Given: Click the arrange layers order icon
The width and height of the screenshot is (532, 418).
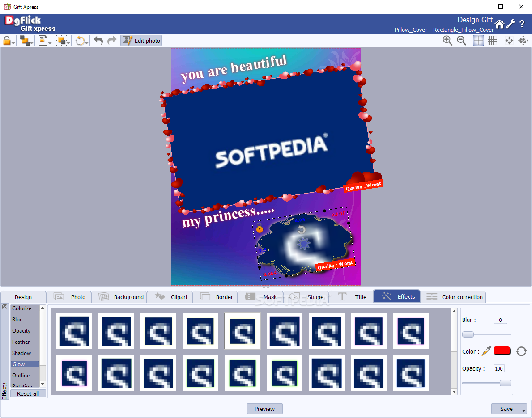Looking at the screenshot, I should (x=25, y=41).
